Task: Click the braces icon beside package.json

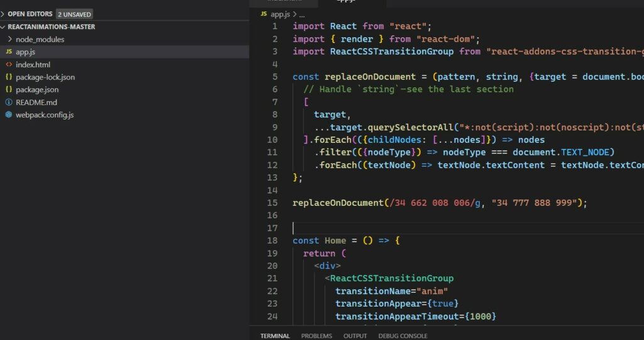Action: pos(9,89)
